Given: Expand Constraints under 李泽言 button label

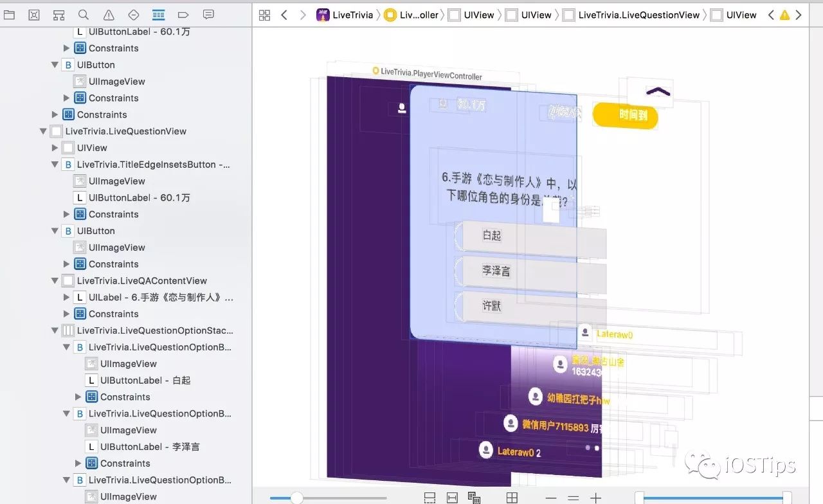Looking at the screenshot, I should coord(78,464).
